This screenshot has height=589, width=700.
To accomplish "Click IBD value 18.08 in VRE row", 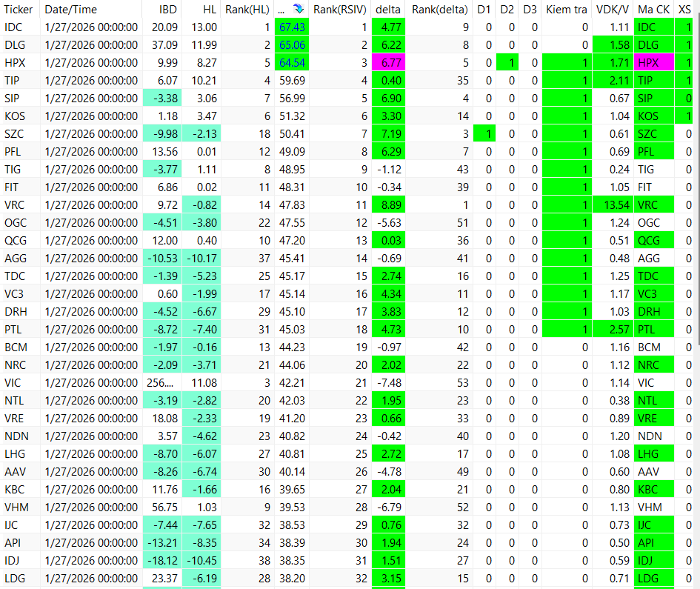I will click(x=162, y=419).
